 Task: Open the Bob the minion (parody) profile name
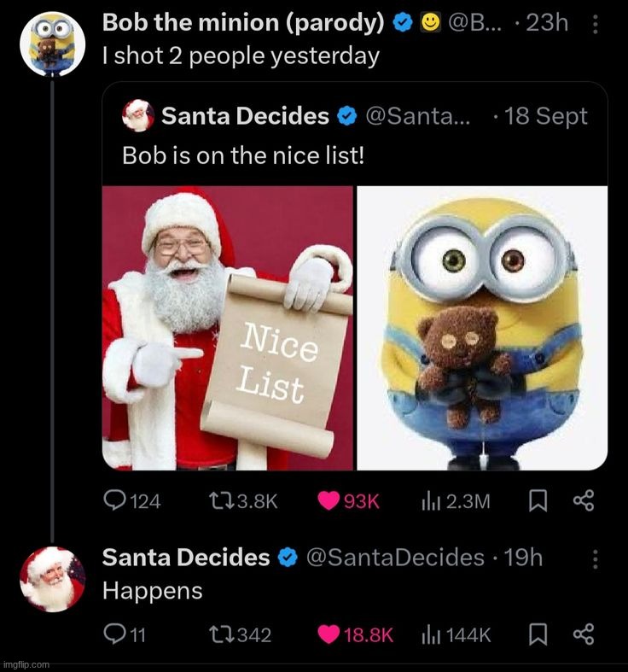(x=242, y=23)
